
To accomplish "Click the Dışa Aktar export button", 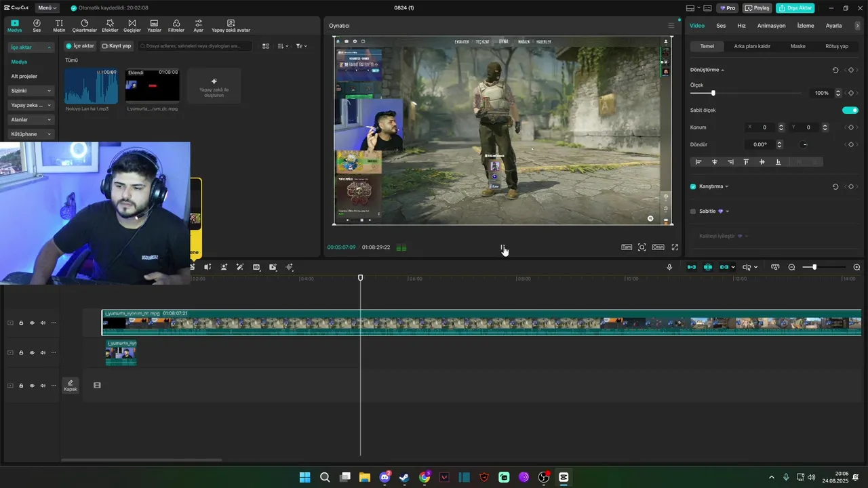I will 795,8.
